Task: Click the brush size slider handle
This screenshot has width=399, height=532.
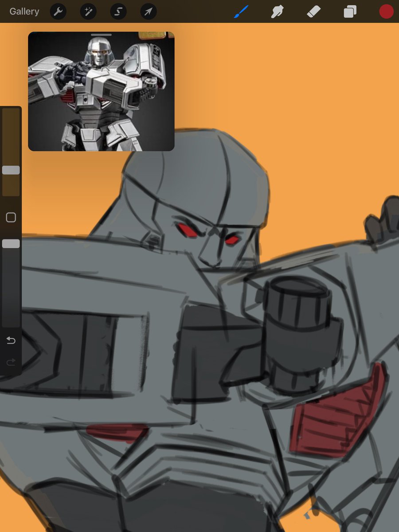Action: (x=11, y=170)
